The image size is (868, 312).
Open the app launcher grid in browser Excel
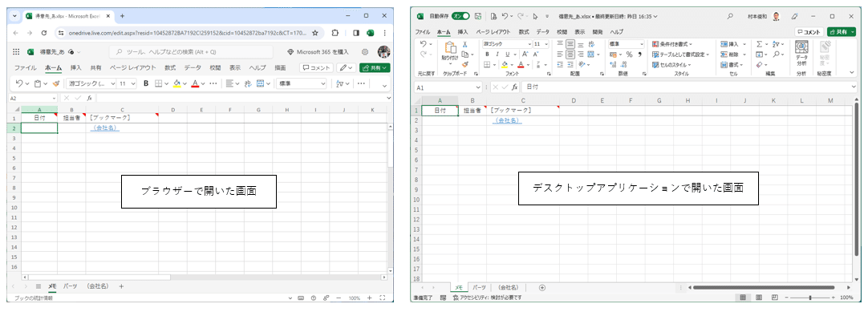click(x=16, y=52)
